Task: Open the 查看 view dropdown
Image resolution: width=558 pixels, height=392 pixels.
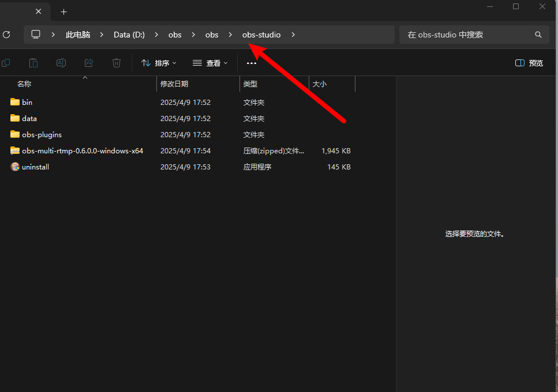Action: coord(210,63)
